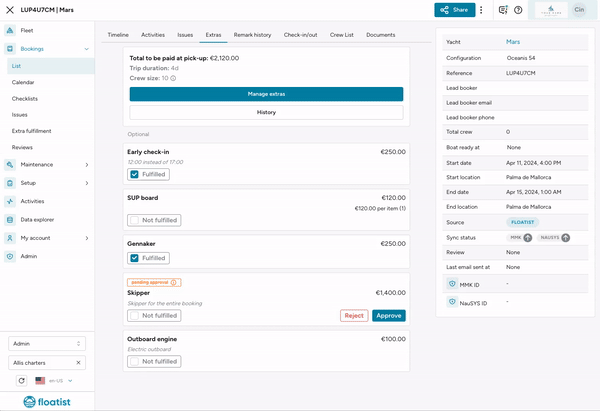Clear the Allis charters selection
The width and height of the screenshot is (600, 411).
point(78,362)
